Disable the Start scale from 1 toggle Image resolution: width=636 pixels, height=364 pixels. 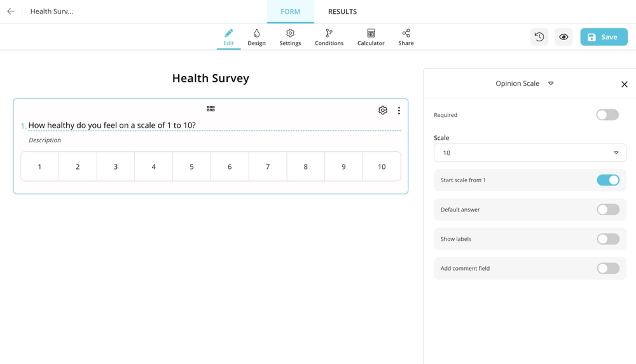pyautogui.click(x=608, y=180)
